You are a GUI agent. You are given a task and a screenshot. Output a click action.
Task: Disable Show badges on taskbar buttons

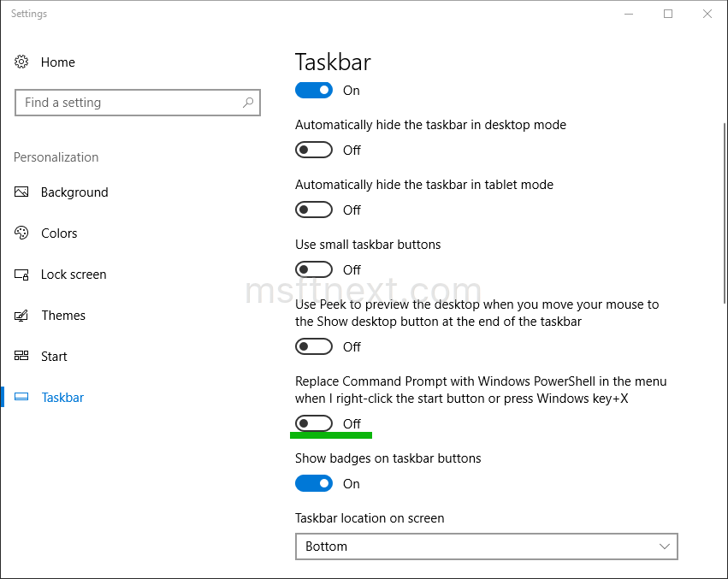[314, 483]
